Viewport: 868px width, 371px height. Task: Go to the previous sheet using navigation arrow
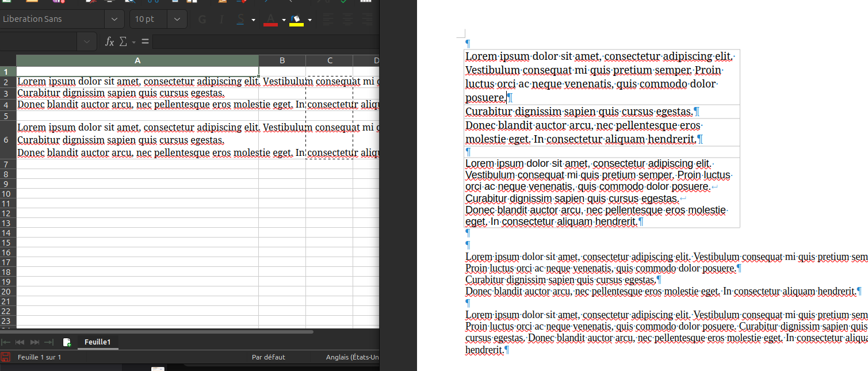[x=21, y=342]
